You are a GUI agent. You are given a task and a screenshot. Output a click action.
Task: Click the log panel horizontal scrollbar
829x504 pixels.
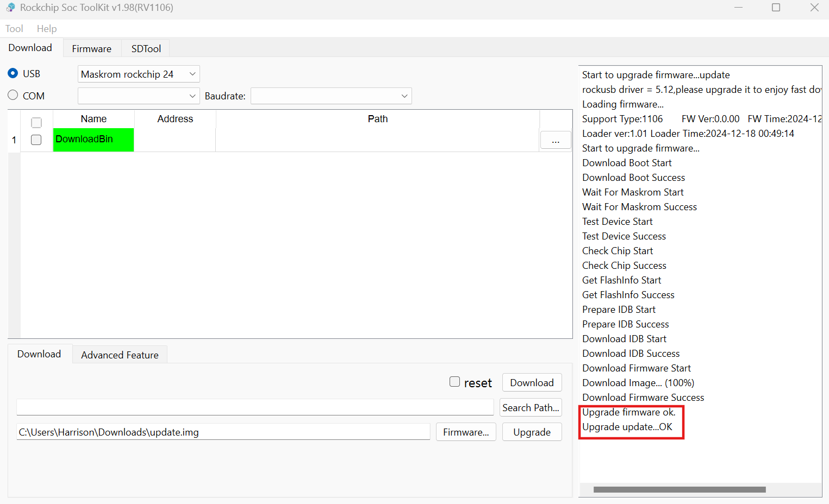tap(679, 489)
